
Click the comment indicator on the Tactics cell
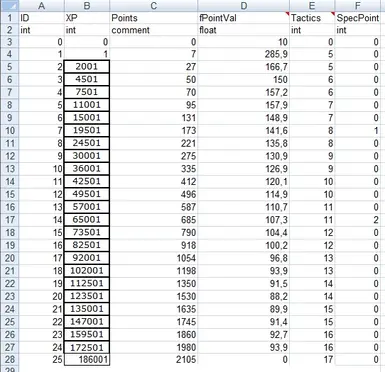(x=333, y=14)
